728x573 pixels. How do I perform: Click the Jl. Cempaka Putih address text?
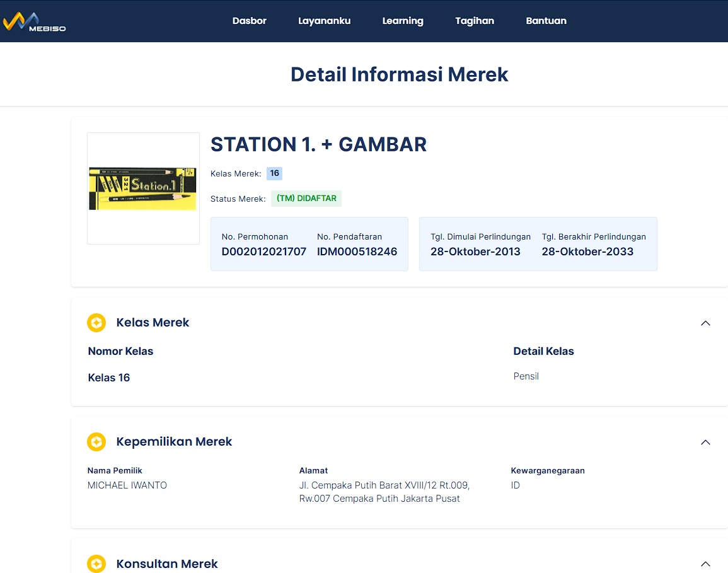coord(384,492)
